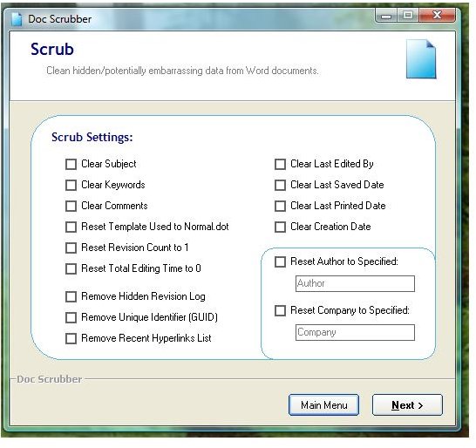
Task: Check Clear Last Saved Date
Action: click(x=280, y=185)
